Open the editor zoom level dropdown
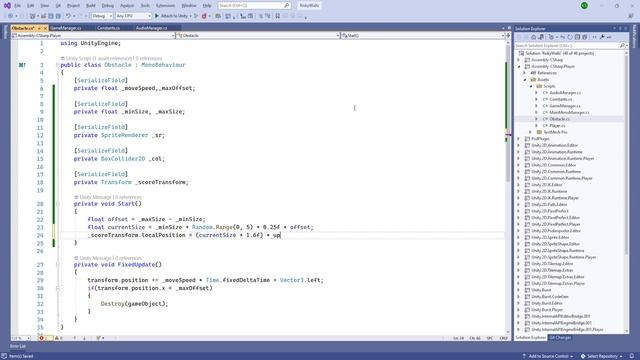The image size is (640, 360). coord(21,338)
